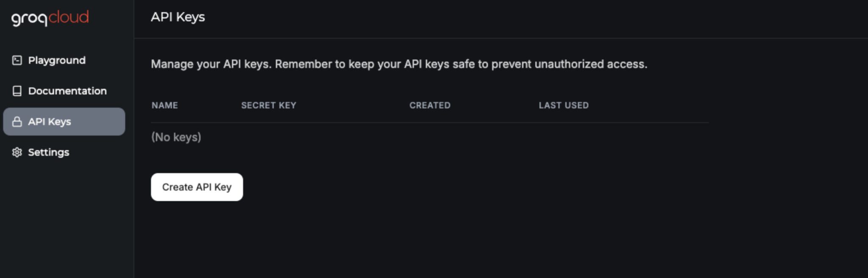Go to the Documentation sidebar label

pyautogui.click(x=67, y=91)
